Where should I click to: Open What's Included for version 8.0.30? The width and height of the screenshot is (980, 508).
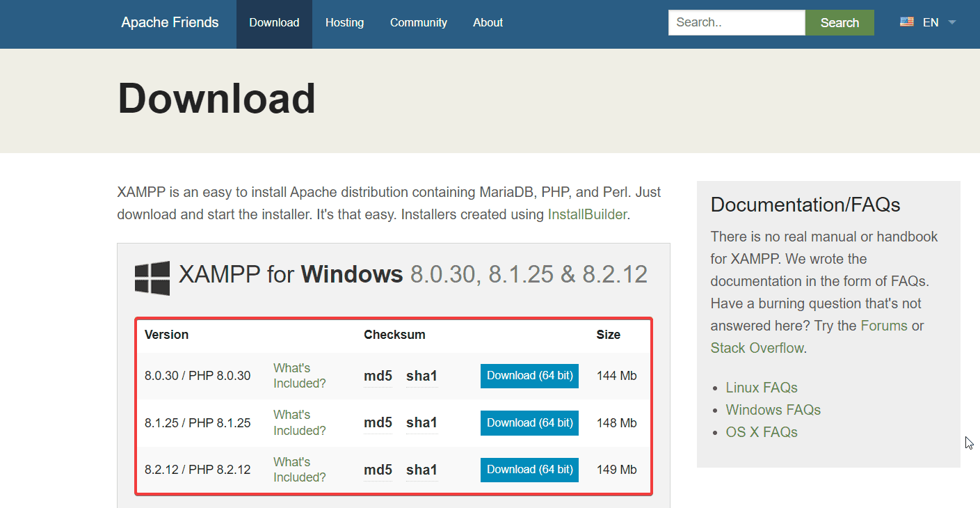[300, 376]
